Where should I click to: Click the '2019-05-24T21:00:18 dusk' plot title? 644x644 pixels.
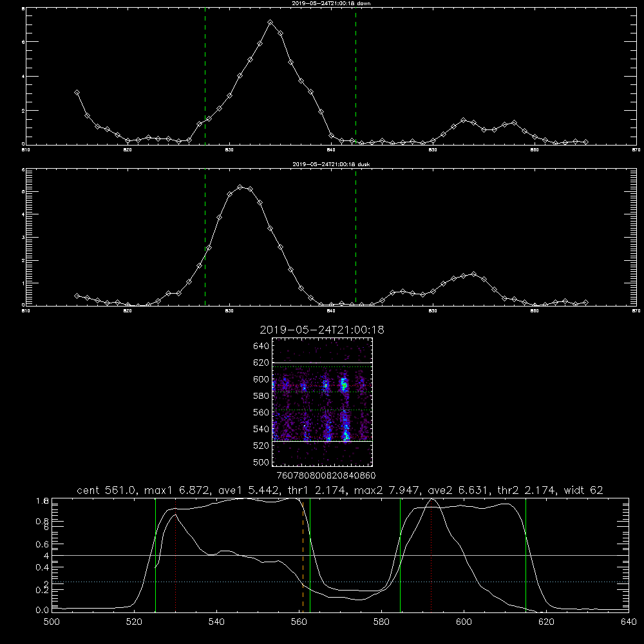[x=331, y=164]
